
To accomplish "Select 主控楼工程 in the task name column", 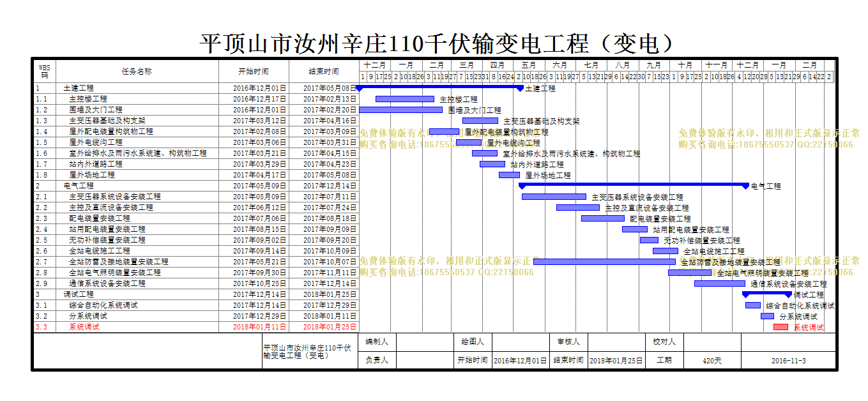I will point(88,99).
